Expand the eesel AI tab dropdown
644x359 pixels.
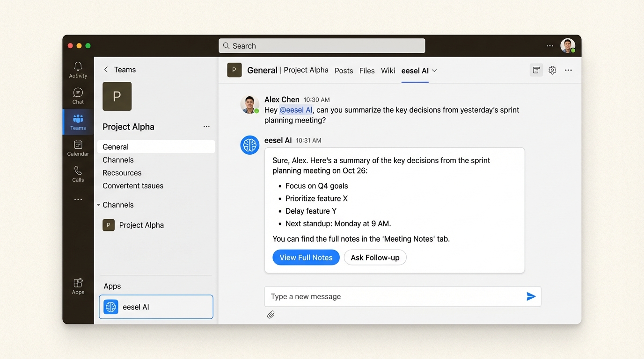(433, 71)
